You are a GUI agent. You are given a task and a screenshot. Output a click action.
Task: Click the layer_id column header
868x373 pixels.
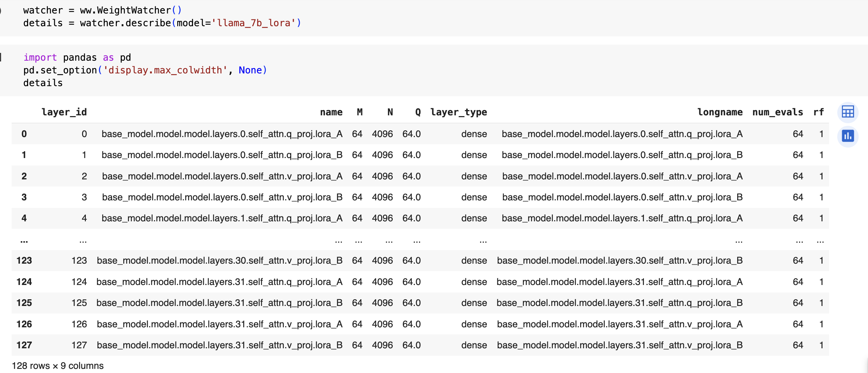click(64, 112)
